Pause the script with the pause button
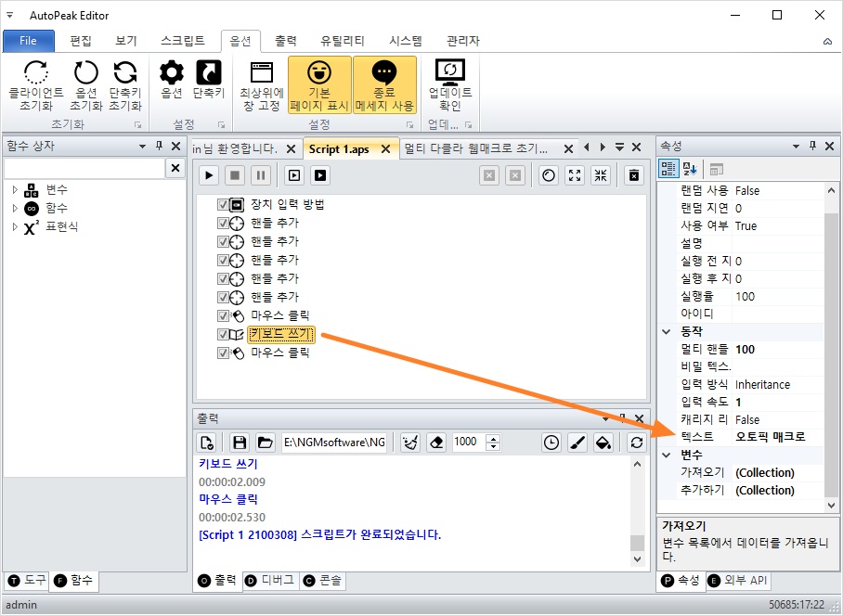843x616 pixels. 261,175
